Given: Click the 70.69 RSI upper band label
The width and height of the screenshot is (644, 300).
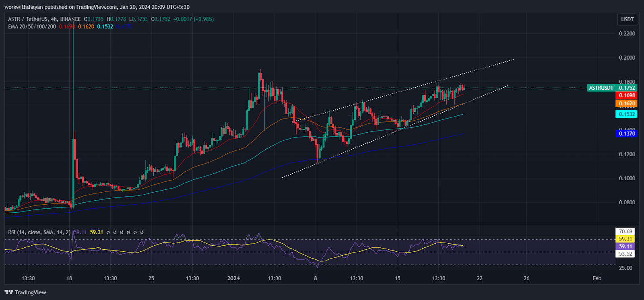Looking at the screenshot, I should coord(625,232).
